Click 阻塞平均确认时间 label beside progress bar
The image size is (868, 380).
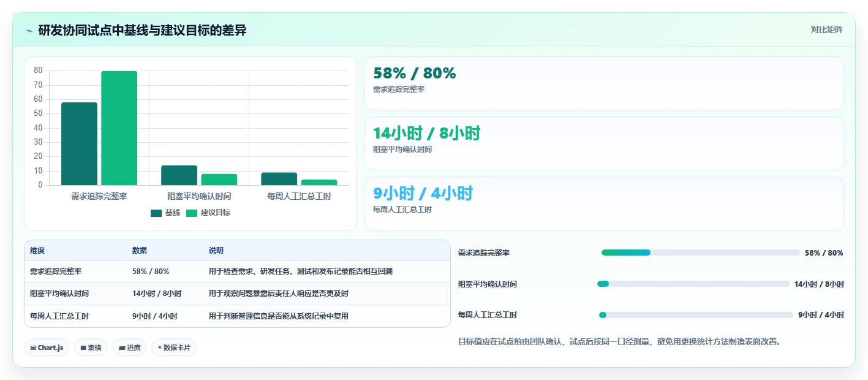pyautogui.click(x=488, y=284)
